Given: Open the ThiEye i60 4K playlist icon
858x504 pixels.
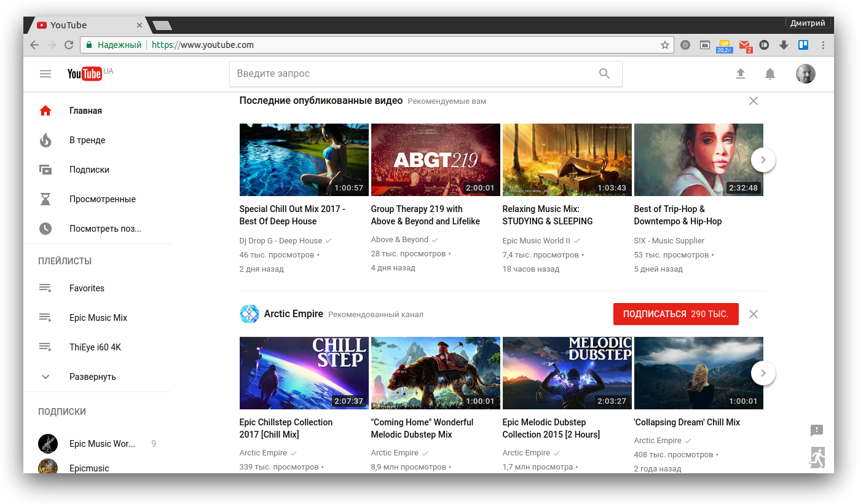Looking at the screenshot, I should [x=45, y=347].
